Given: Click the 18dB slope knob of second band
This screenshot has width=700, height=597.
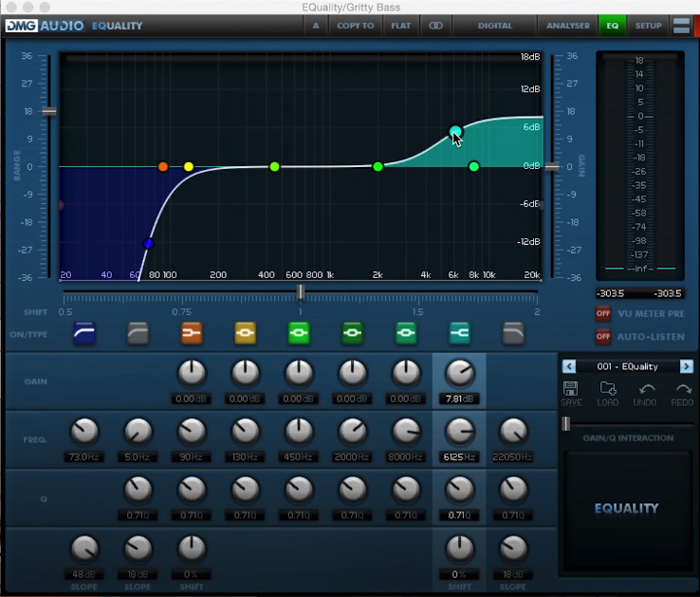Looking at the screenshot, I should point(138,549).
